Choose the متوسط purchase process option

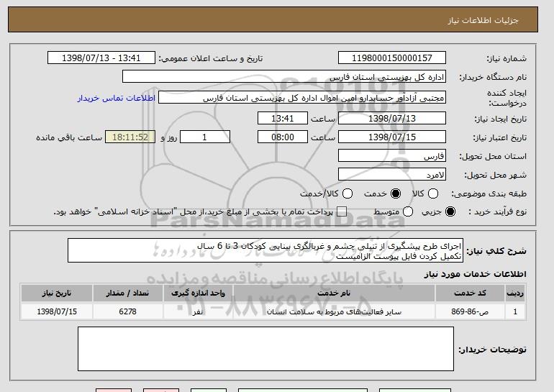(x=408, y=211)
